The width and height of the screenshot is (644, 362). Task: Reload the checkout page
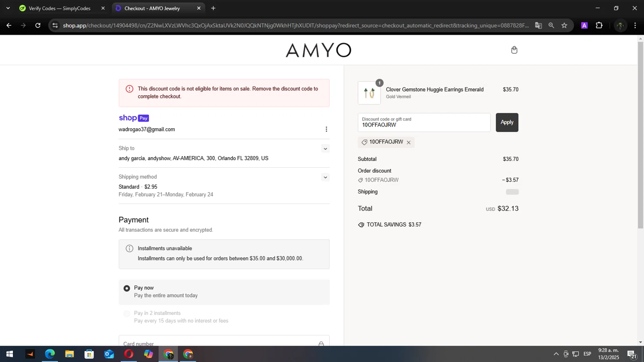38,25
